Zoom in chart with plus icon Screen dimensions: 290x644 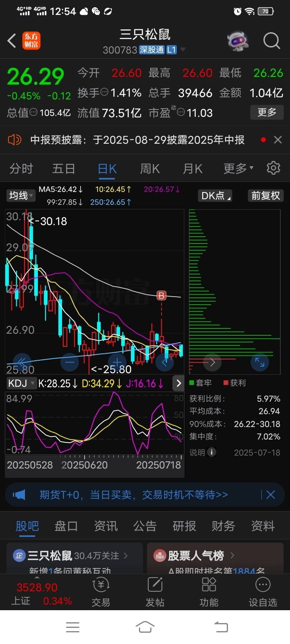[117, 362]
